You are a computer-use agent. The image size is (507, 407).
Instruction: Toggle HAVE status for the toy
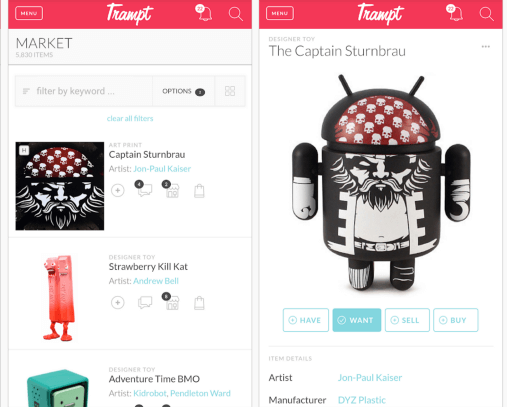tap(306, 320)
